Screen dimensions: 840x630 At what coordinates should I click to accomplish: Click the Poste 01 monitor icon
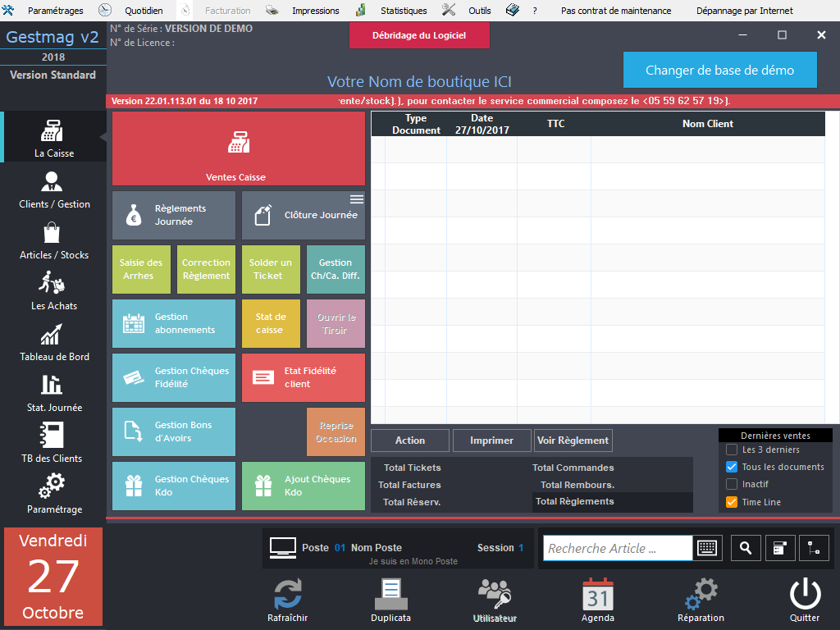[x=283, y=548]
